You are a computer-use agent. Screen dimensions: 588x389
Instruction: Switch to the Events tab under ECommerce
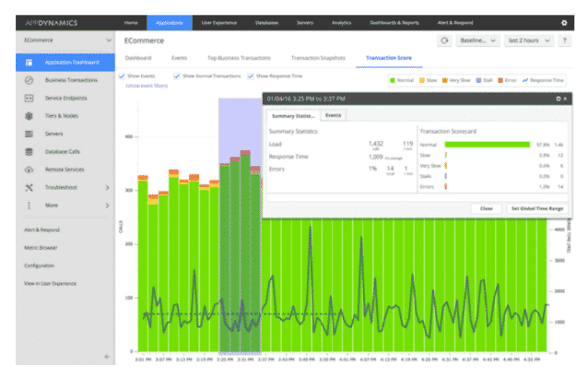click(179, 58)
